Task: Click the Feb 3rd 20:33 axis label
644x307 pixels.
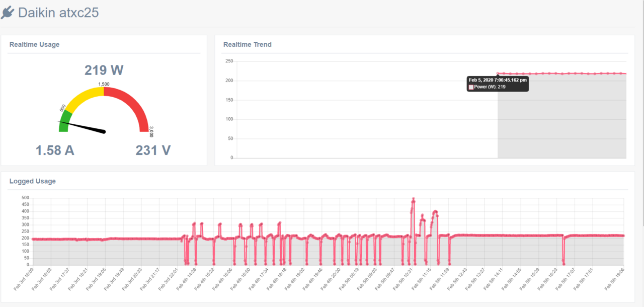Action: click(x=132, y=279)
